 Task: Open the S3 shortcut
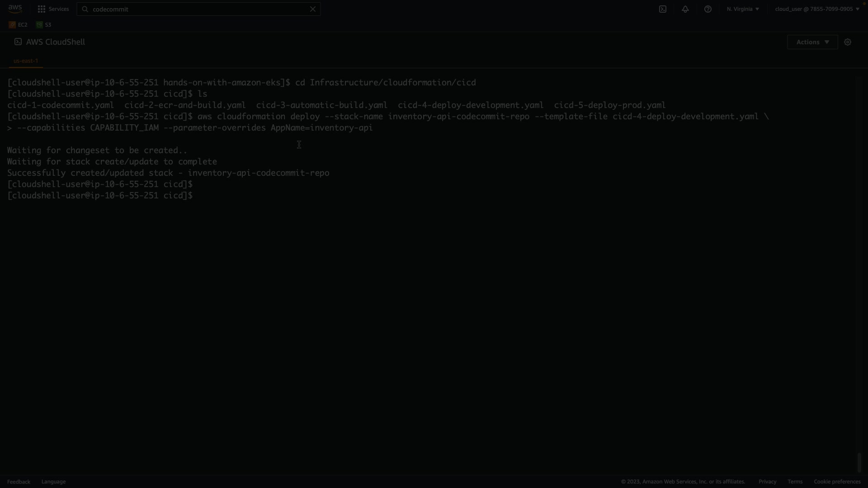click(x=44, y=25)
